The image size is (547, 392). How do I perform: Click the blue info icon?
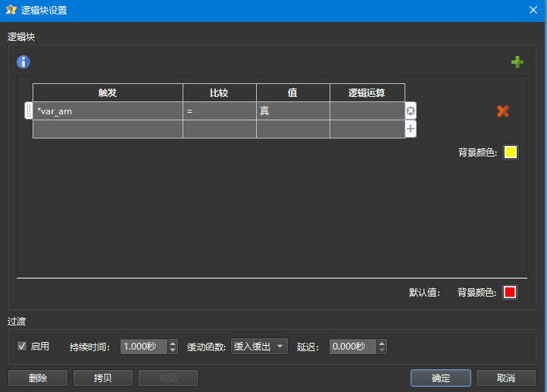point(23,62)
